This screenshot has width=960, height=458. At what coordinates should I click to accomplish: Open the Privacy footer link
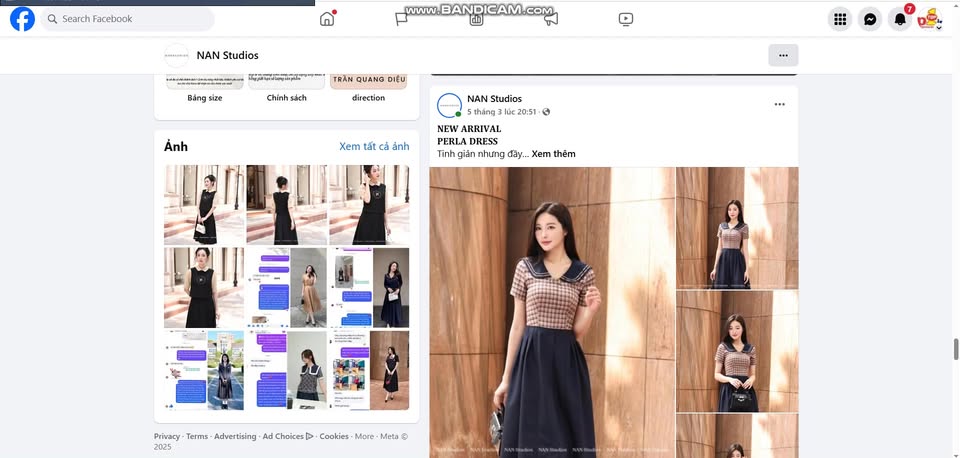167,436
